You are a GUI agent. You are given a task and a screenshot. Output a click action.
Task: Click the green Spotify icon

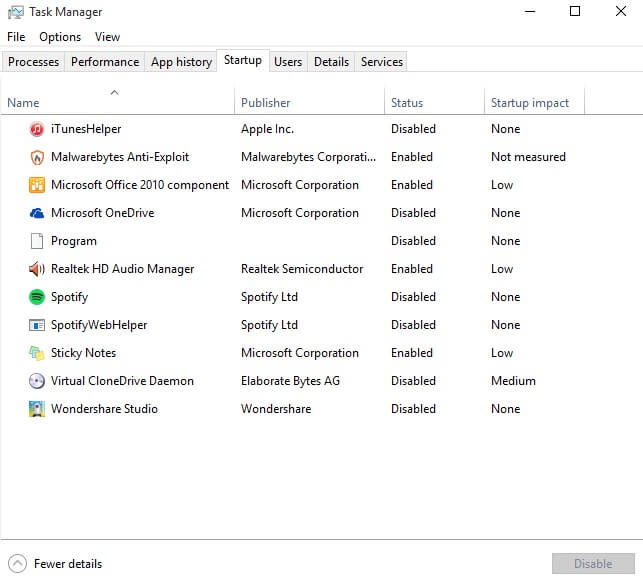(x=36, y=297)
